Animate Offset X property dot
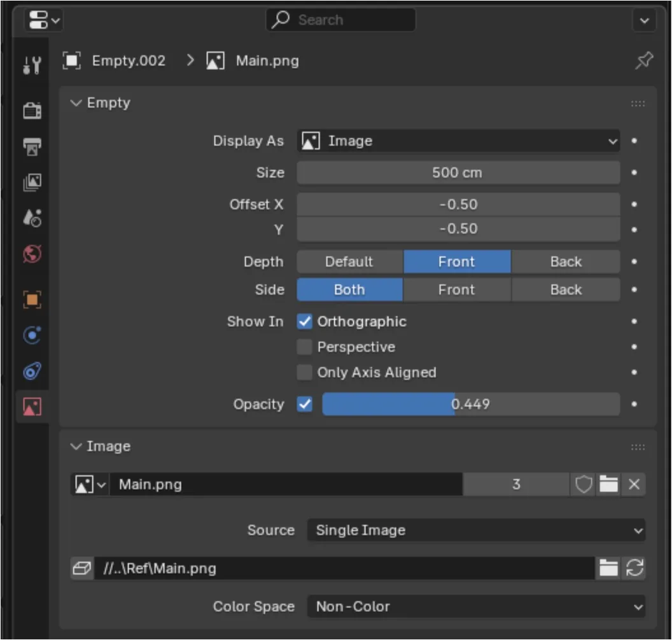 (634, 204)
